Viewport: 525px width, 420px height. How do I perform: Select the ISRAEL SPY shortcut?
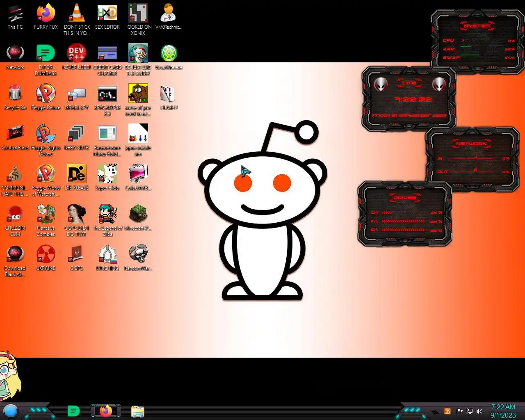click(77, 98)
